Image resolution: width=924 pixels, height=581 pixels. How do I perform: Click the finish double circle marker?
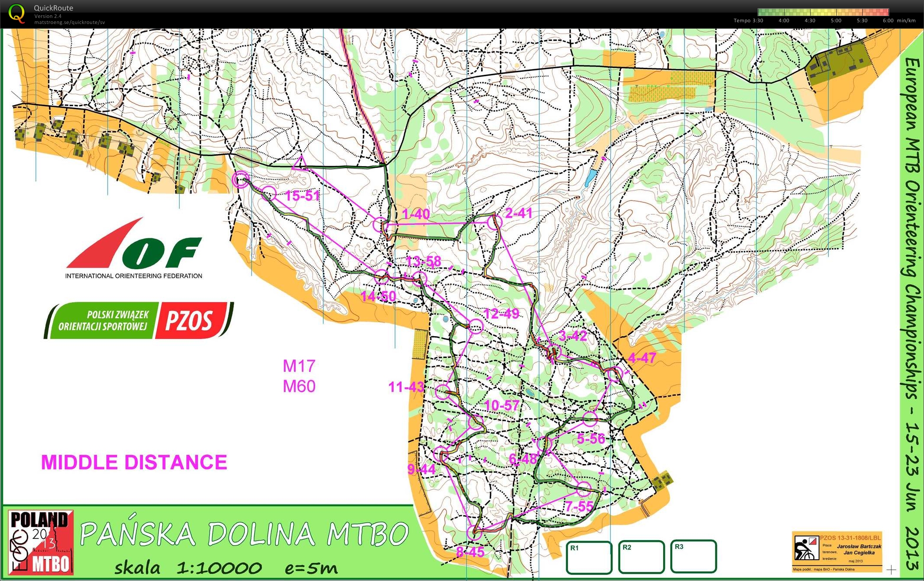pyautogui.click(x=240, y=180)
